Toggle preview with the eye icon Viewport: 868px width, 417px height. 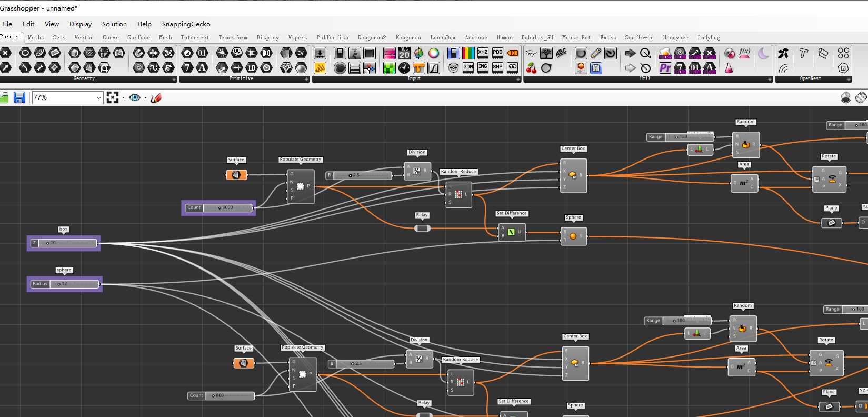[x=135, y=97]
